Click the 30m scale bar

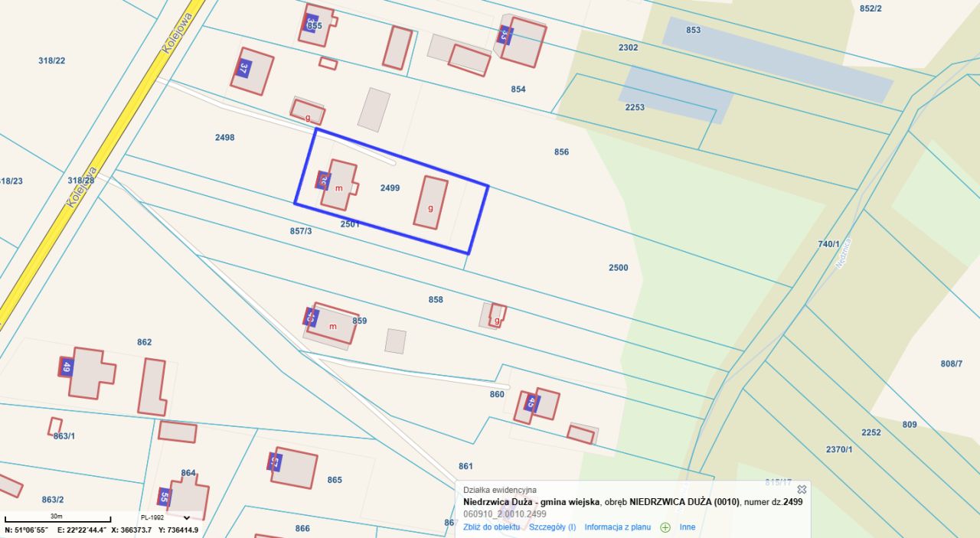click(x=57, y=518)
